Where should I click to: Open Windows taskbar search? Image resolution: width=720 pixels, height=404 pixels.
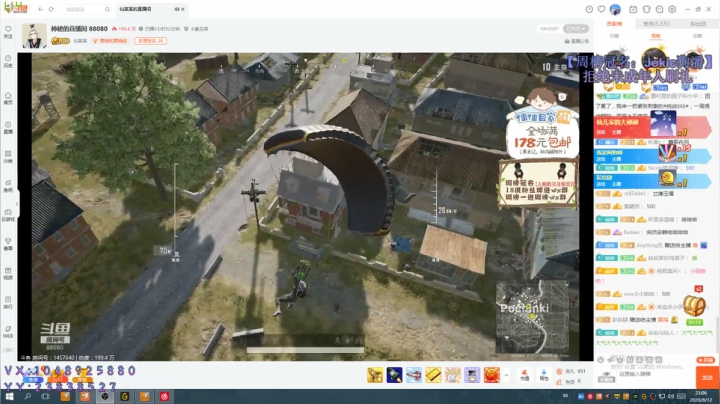[28, 397]
